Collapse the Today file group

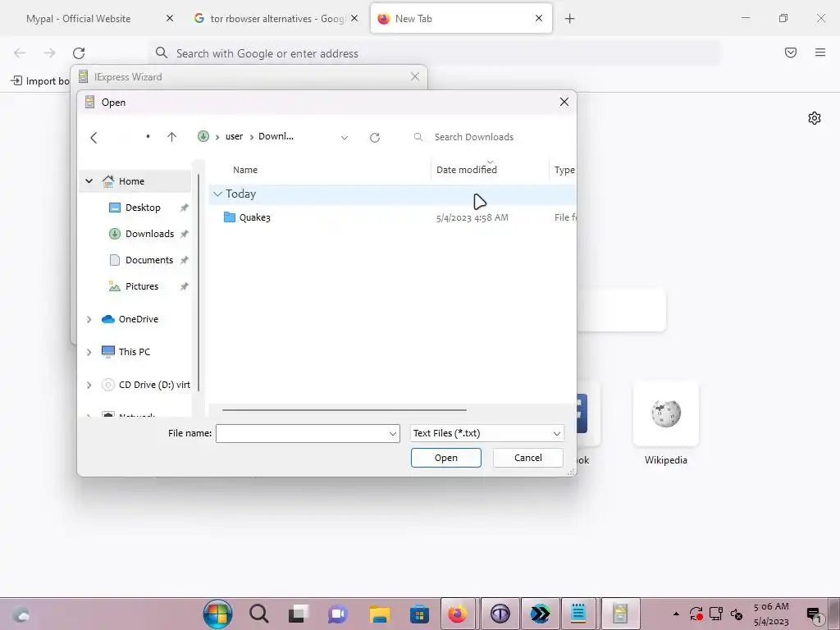pos(217,194)
